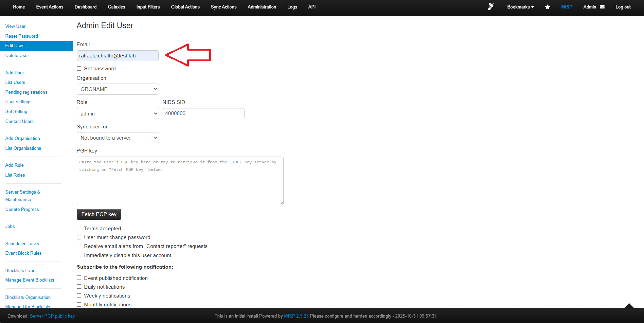This screenshot has height=323, width=644.
Task: Click the scroll-to-top arrow icon
Action: (x=629, y=305)
